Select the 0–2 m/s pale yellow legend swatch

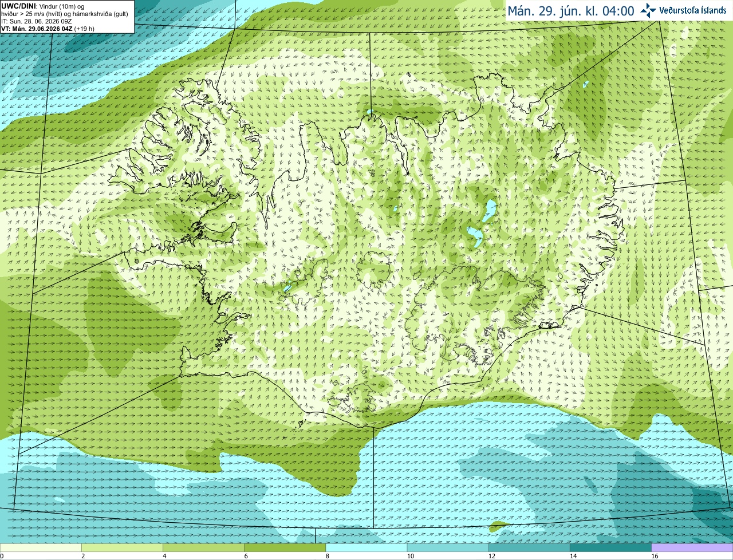pos(41,548)
